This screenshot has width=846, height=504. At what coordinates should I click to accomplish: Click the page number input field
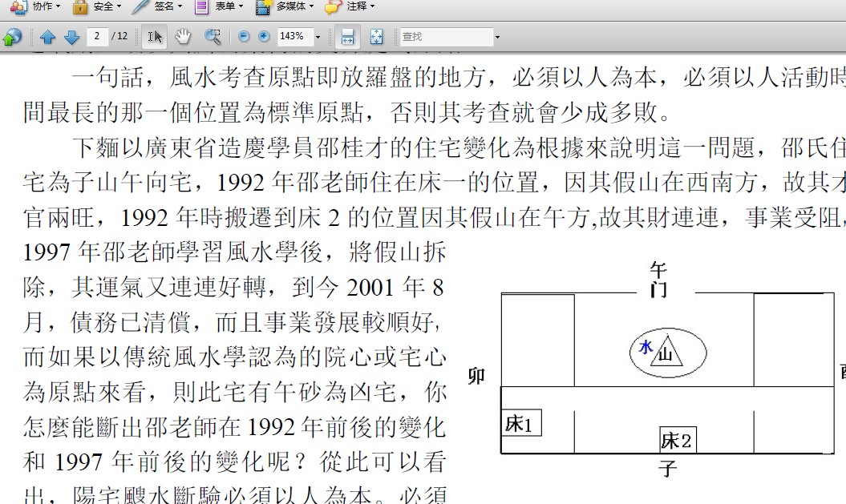(x=98, y=36)
